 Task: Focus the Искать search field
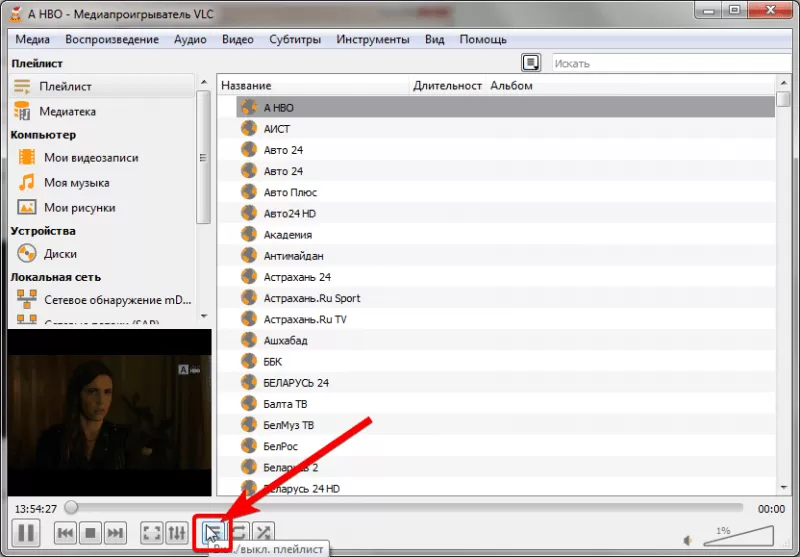(x=671, y=63)
